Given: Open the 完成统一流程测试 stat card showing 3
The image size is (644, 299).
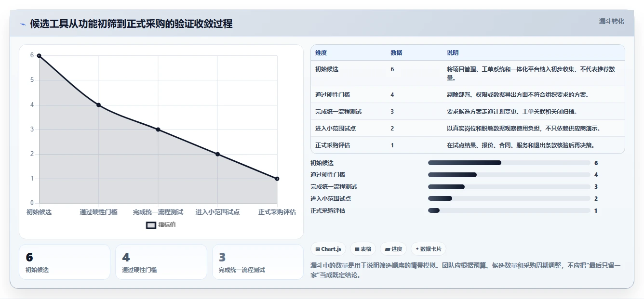Looking at the screenshot, I should point(258,262).
